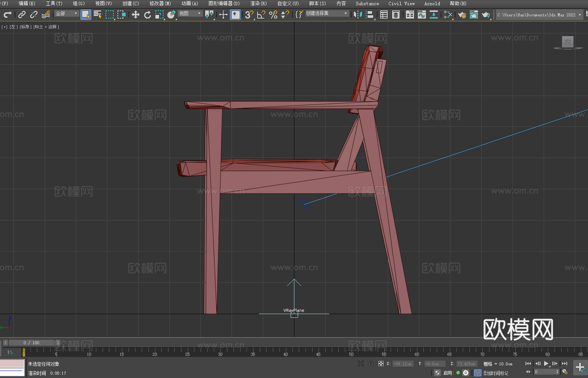Toggle the Selection Lock icon
588x378 pixels.
[x=371, y=364]
